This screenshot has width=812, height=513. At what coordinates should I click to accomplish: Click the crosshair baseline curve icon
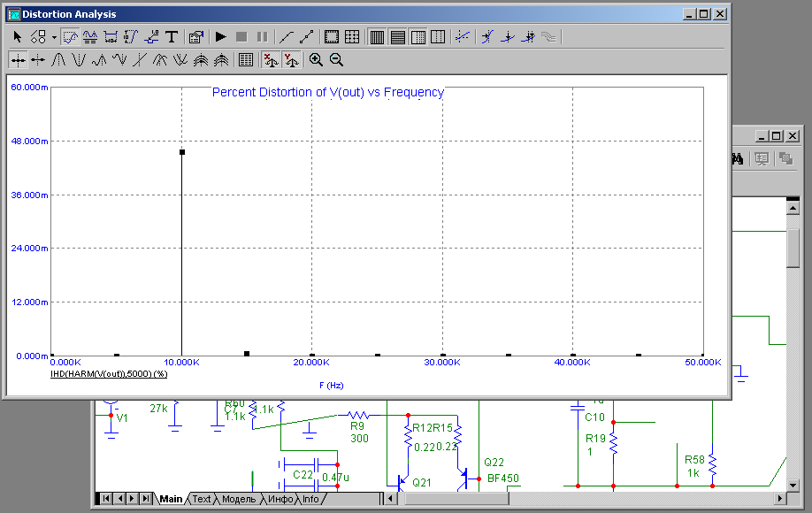click(x=463, y=37)
